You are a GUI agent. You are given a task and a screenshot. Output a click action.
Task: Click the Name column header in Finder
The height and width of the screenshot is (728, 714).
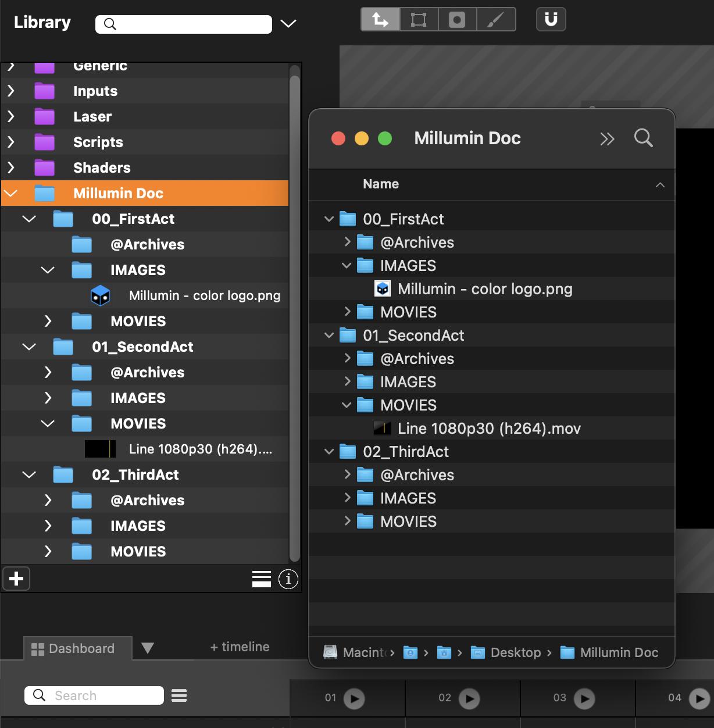tap(381, 184)
